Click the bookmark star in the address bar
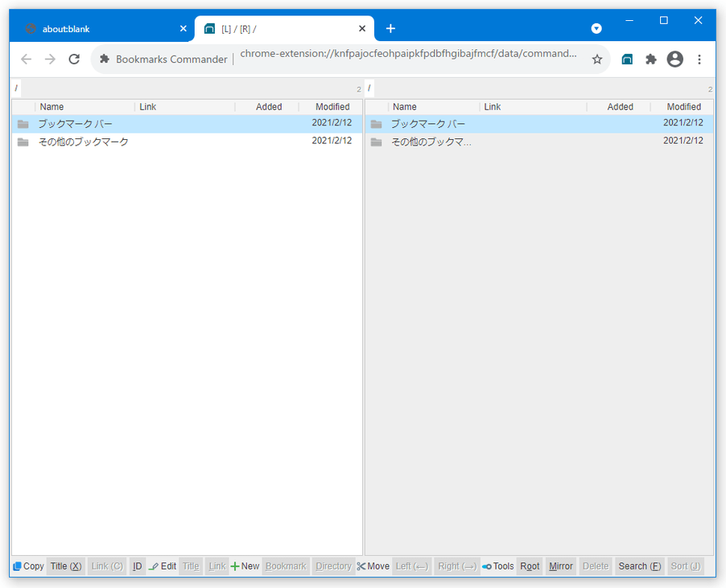The width and height of the screenshot is (726, 588). [x=596, y=59]
